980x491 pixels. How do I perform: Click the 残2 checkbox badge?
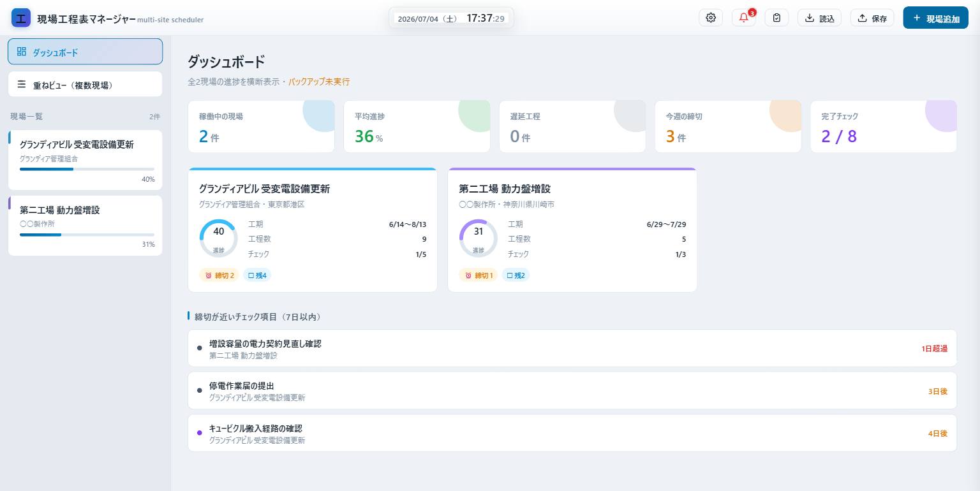516,275
